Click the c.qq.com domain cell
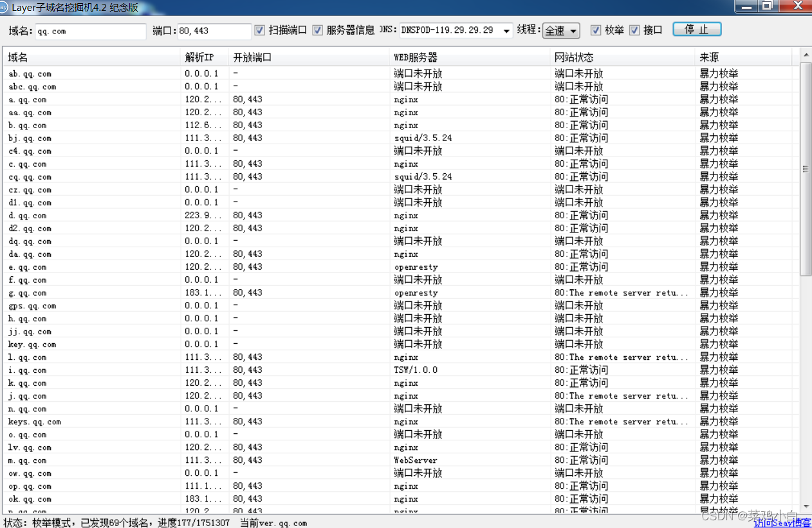 pos(28,164)
